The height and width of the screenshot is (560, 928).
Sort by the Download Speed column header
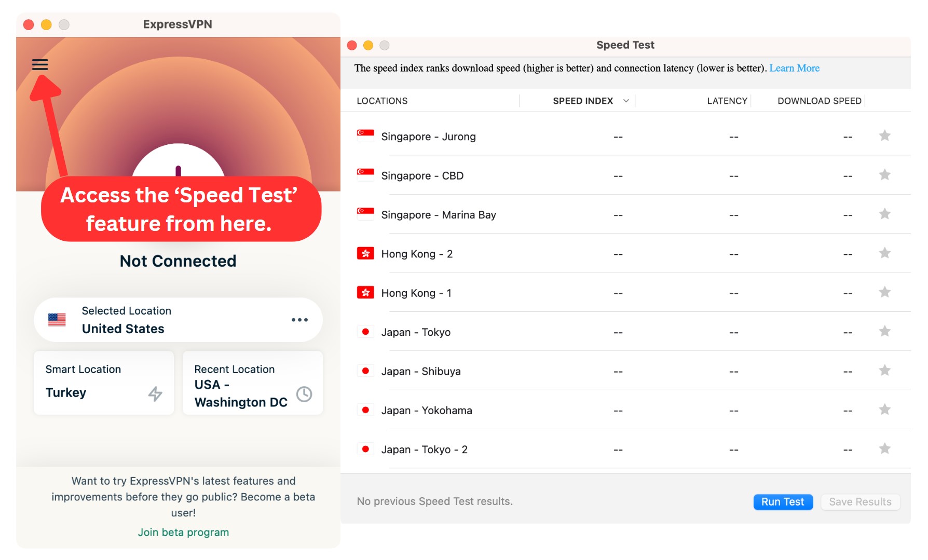(x=820, y=101)
